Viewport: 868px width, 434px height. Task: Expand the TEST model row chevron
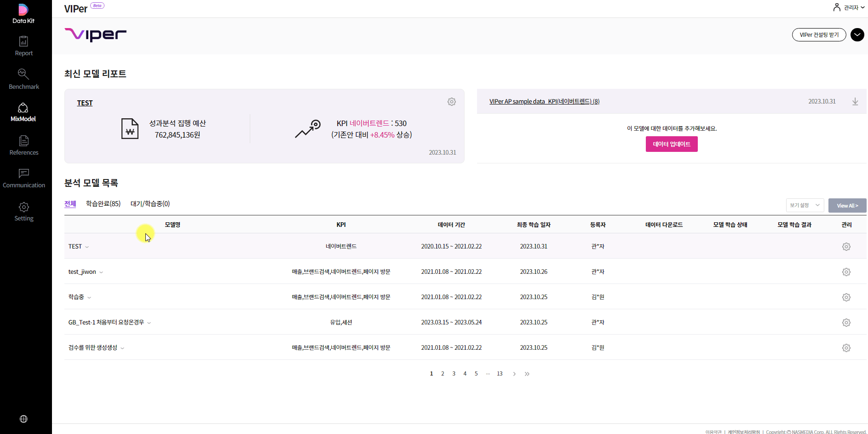87,247
